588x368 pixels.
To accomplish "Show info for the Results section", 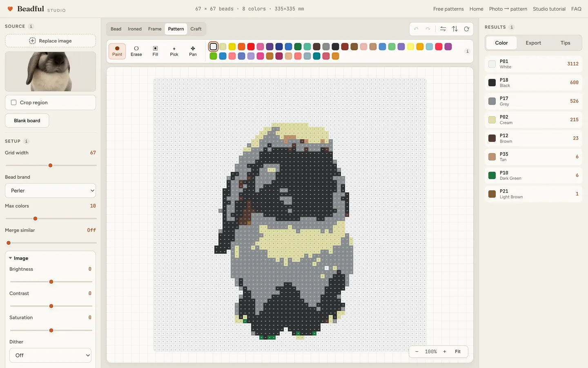I will (512, 27).
